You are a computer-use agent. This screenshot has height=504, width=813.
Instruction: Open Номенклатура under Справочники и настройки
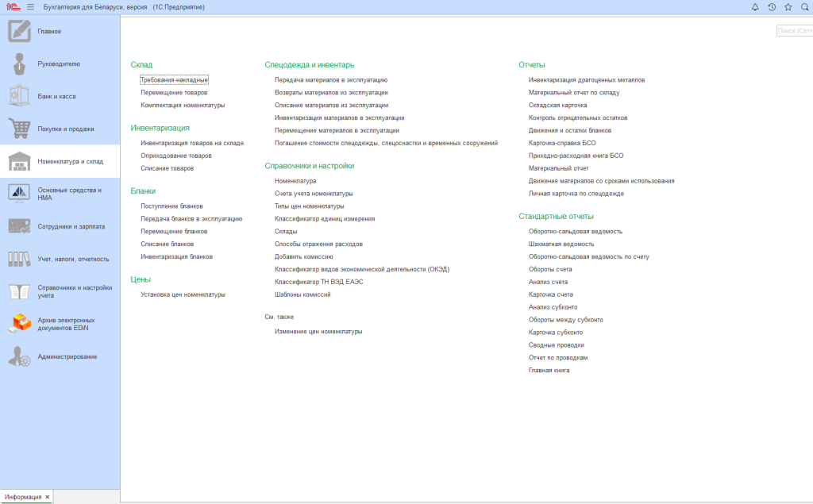(295, 181)
